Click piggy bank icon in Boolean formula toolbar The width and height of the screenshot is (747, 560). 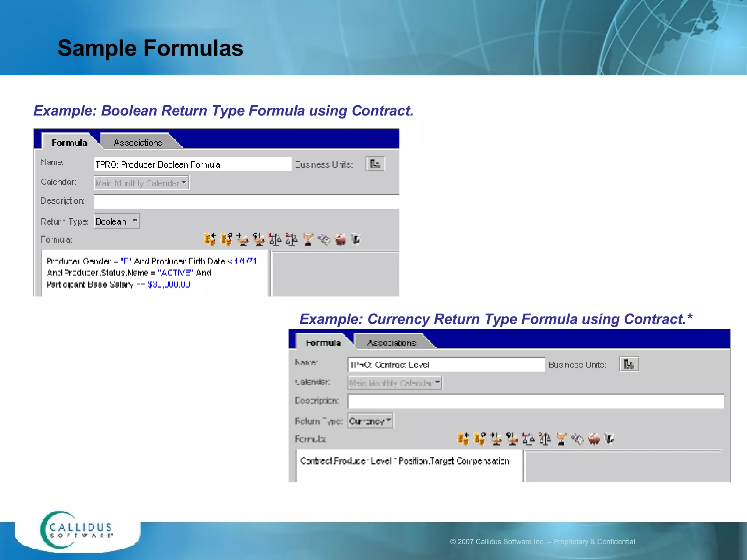[x=340, y=239]
